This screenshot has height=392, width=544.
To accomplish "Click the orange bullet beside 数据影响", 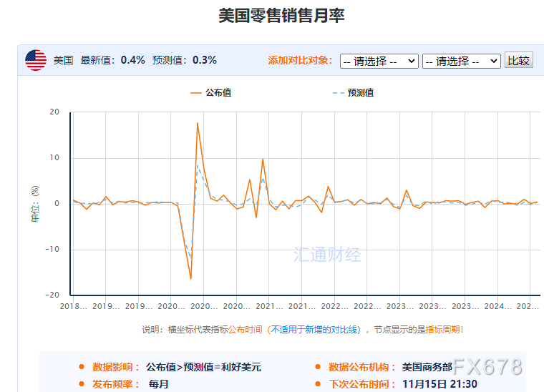I will tap(82, 368).
